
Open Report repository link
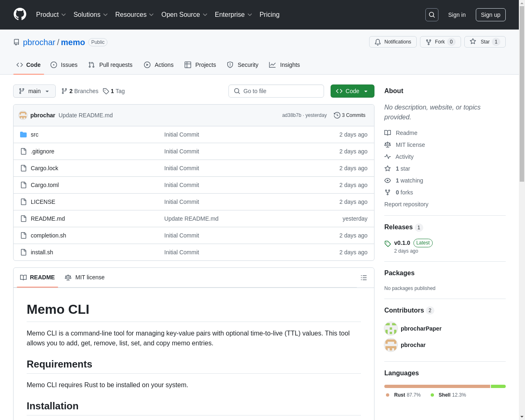(x=406, y=204)
